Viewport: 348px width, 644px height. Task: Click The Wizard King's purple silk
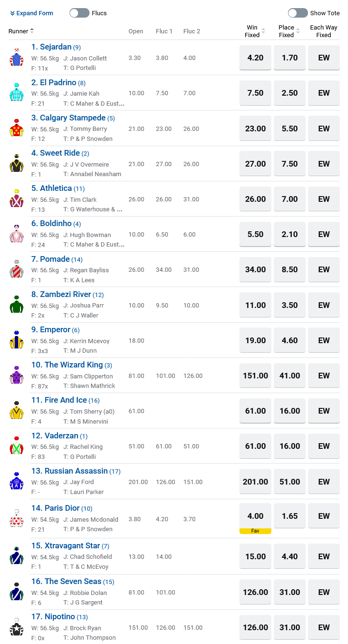[x=17, y=376]
